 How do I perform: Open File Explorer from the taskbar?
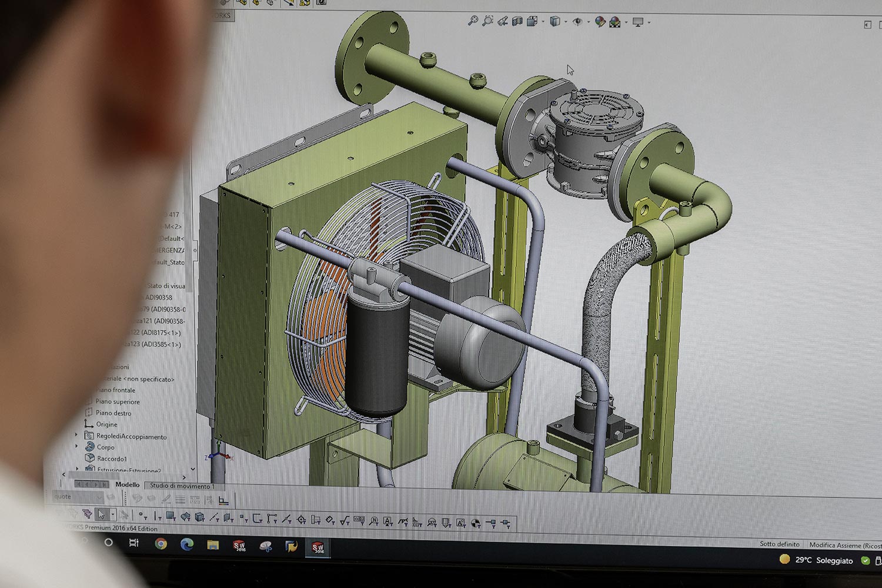coord(213,545)
